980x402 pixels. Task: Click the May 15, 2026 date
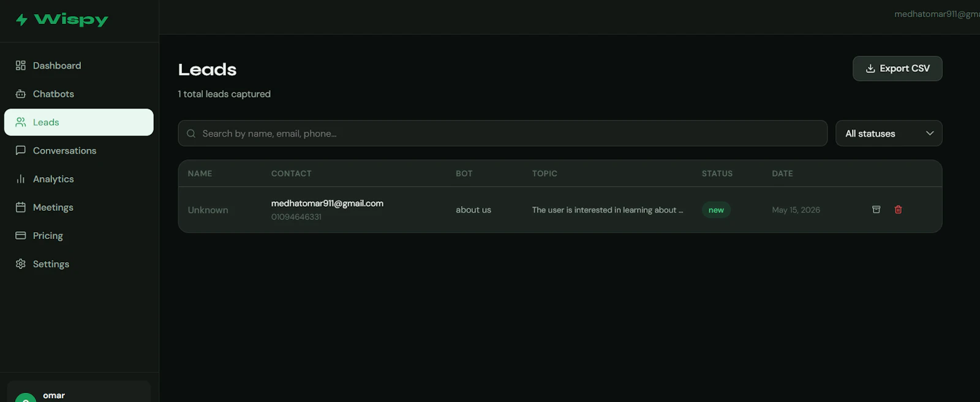[x=796, y=210]
